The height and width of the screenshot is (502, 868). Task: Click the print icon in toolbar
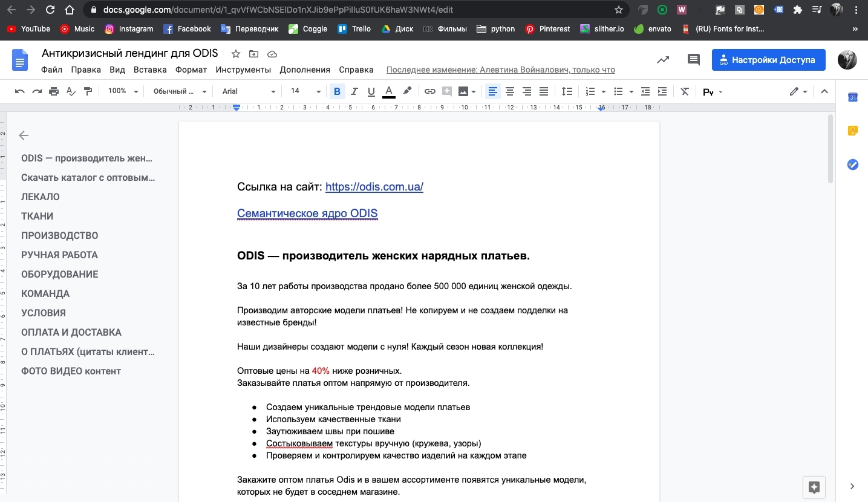coord(54,91)
